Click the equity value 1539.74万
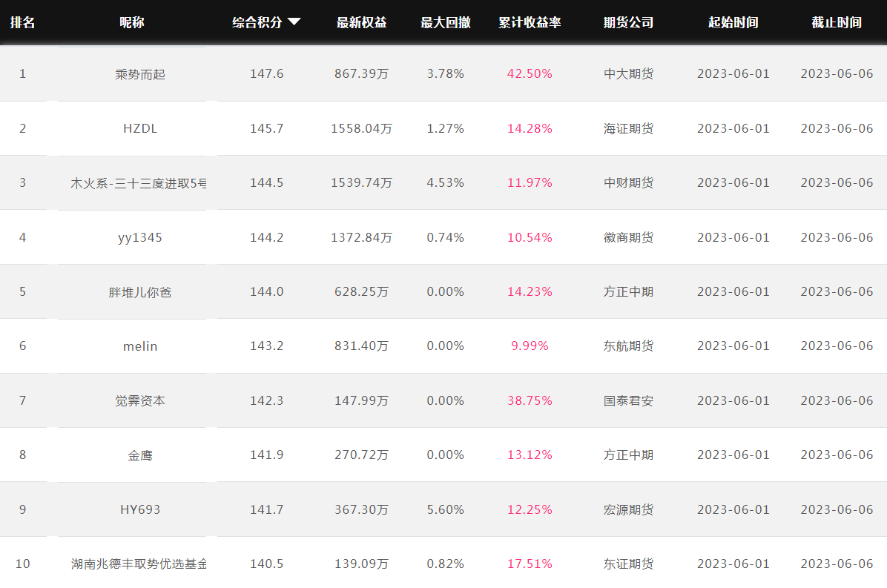 pyautogui.click(x=361, y=183)
